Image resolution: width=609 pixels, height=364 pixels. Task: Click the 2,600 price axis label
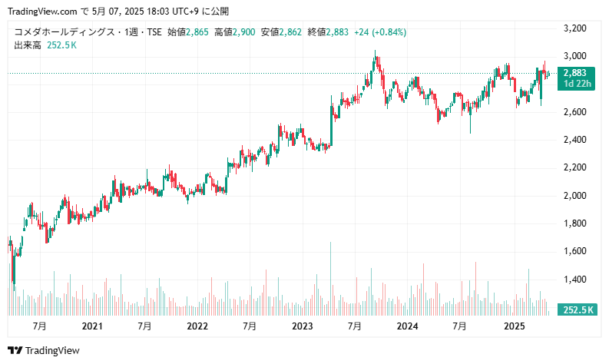click(574, 112)
